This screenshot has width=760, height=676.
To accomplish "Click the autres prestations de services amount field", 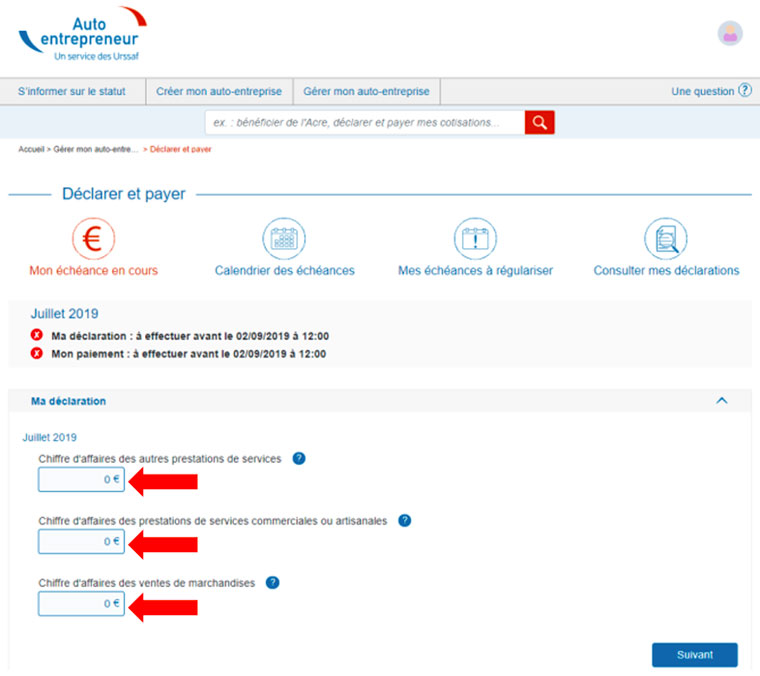I will [x=81, y=480].
